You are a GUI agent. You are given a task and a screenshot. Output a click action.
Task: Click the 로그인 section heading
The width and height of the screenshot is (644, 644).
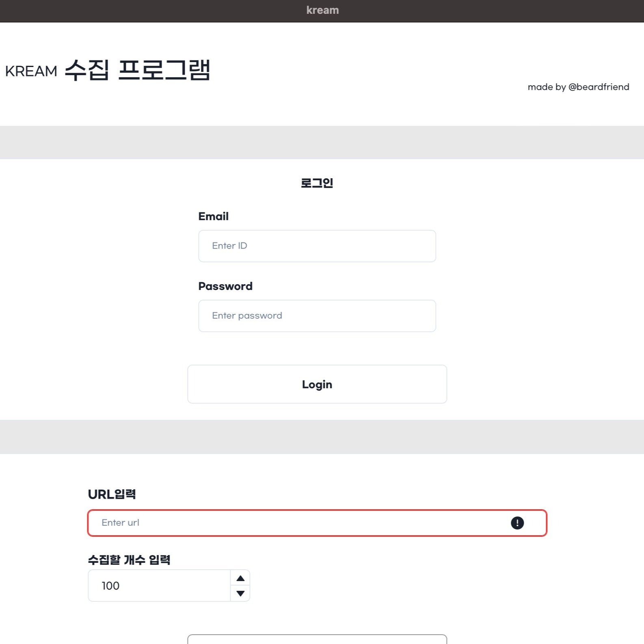coord(317,183)
